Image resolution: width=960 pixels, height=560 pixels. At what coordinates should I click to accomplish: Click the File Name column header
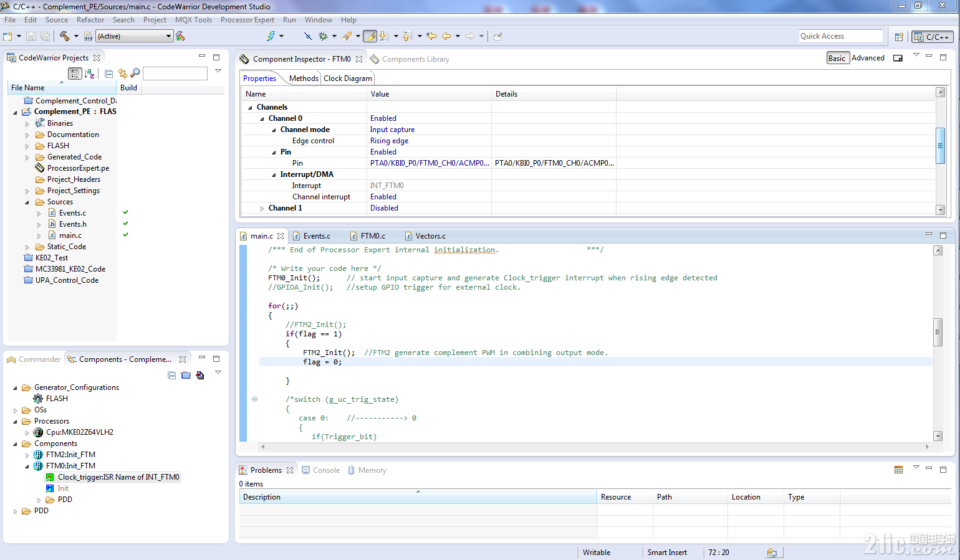pos(61,88)
